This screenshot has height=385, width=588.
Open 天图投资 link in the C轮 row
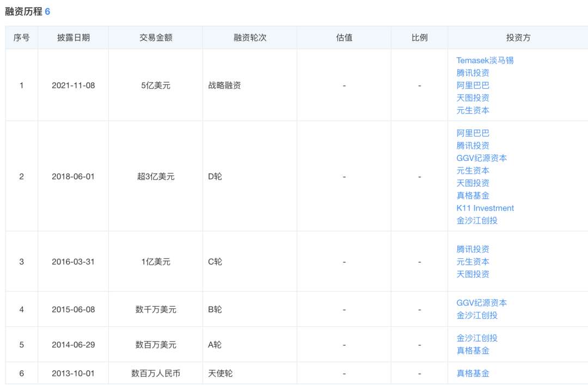(x=473, y=274)
